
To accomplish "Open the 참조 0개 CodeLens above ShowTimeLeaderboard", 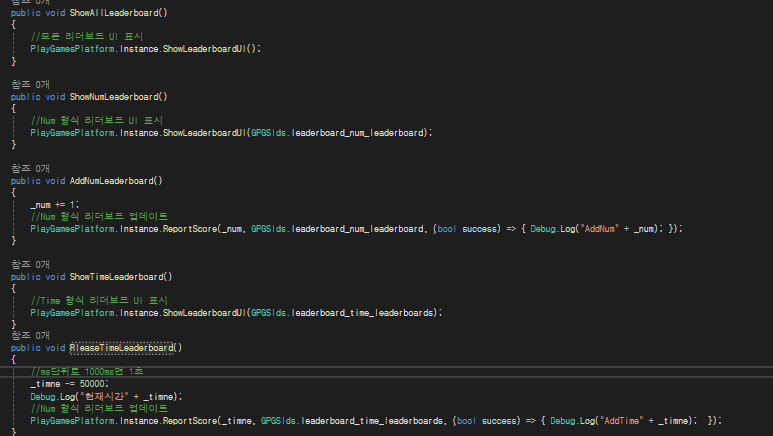I will pos(30,264).
